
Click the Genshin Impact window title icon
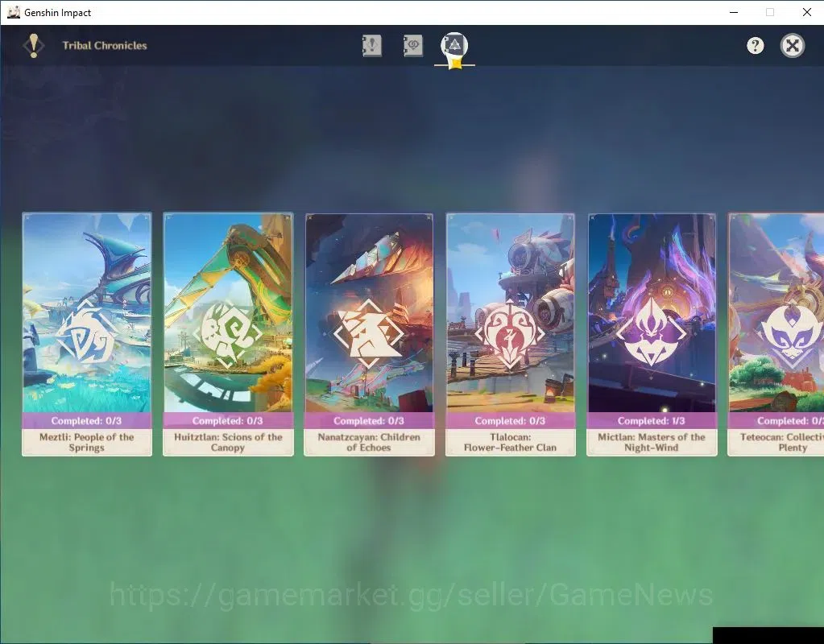click(13, 12)
